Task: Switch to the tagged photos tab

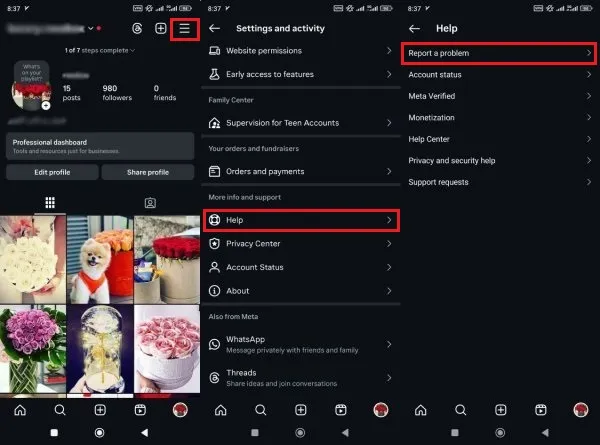Action: tap(150, 203)
